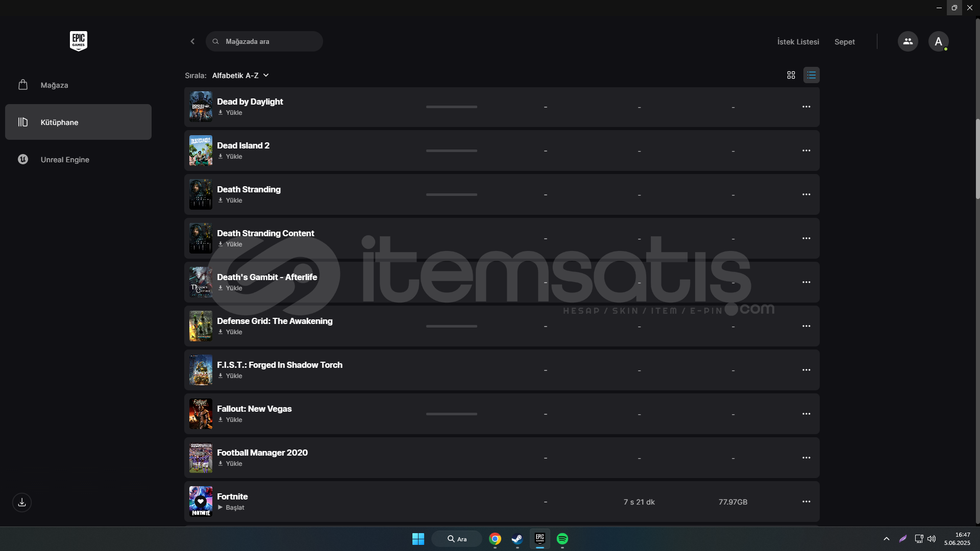Viewport: 980px width, 551px height.
Task: Go back with the left arrow icon
Action: coord(192,41)
